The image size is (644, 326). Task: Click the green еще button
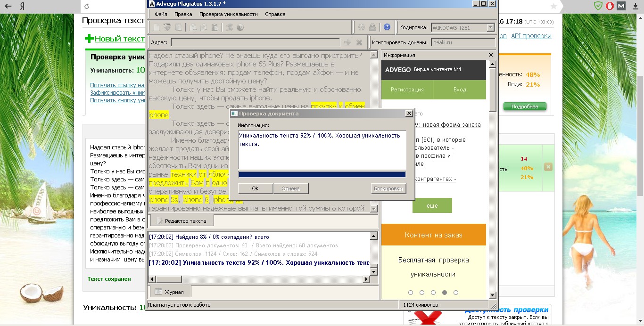pyautogui.click(x=432, y=206)
